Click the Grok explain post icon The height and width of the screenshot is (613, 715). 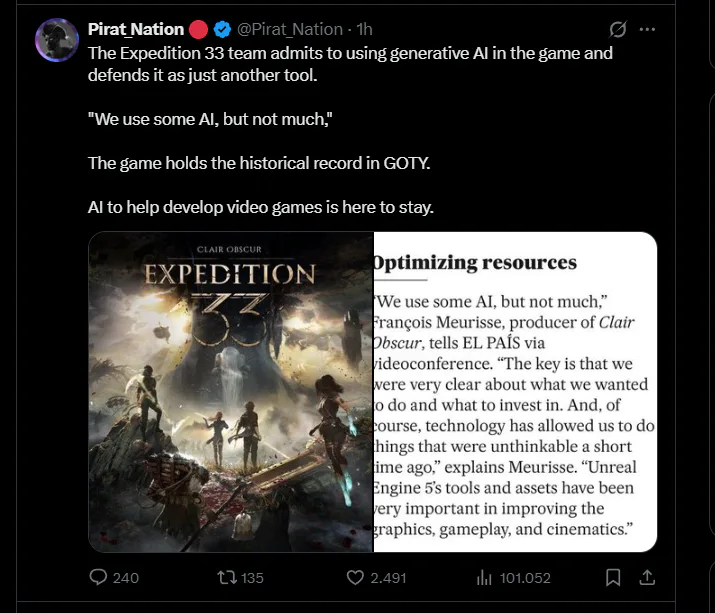coord(617,29)
